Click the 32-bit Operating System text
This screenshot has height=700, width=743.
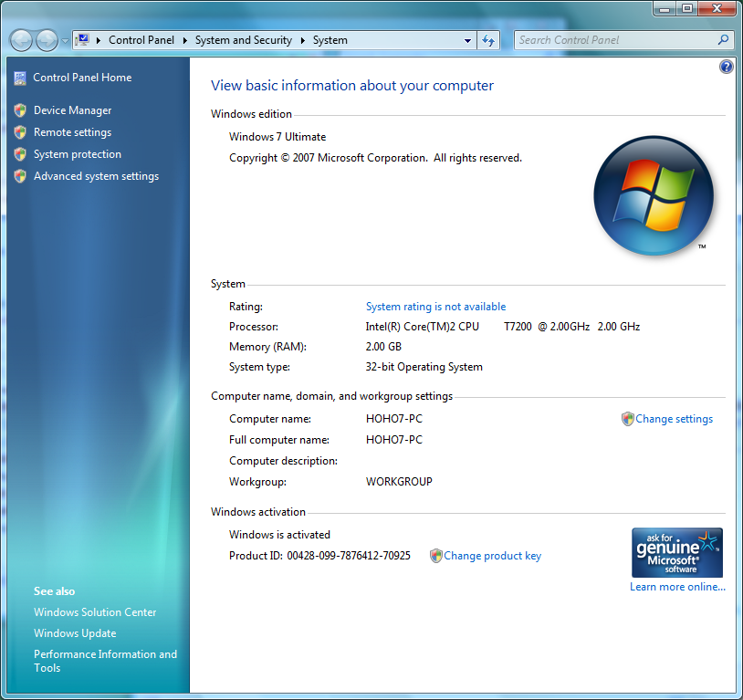424,367
